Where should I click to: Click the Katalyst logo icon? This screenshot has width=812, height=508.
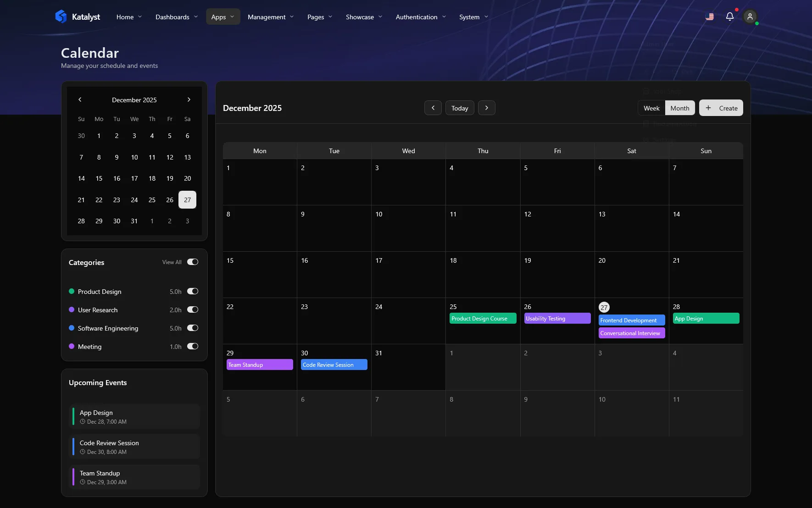coord(61,17)
